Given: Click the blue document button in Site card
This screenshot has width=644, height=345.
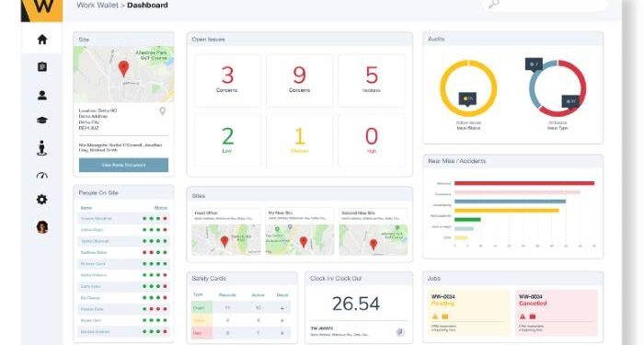Looking at the screenshot, I should (123, 165).
